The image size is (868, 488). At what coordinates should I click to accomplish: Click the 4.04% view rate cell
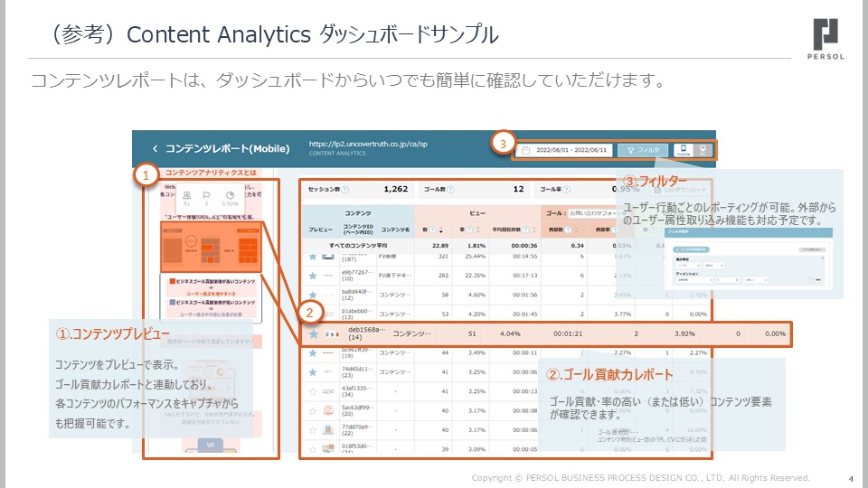510,334
